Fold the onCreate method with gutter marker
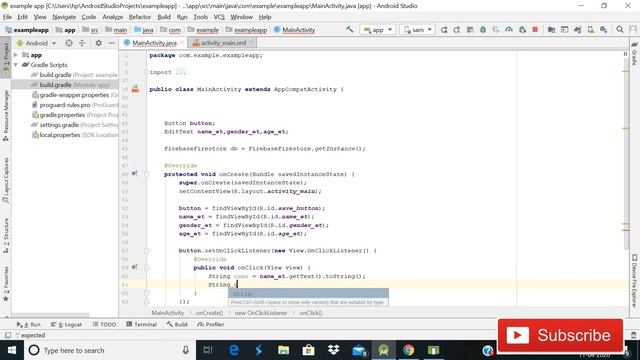640x360 pixels. 147,174
